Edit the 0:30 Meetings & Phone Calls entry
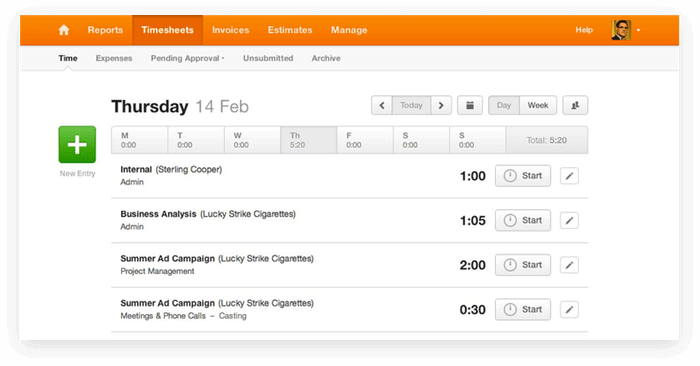700x366 pixels. (x=569, y=310)
